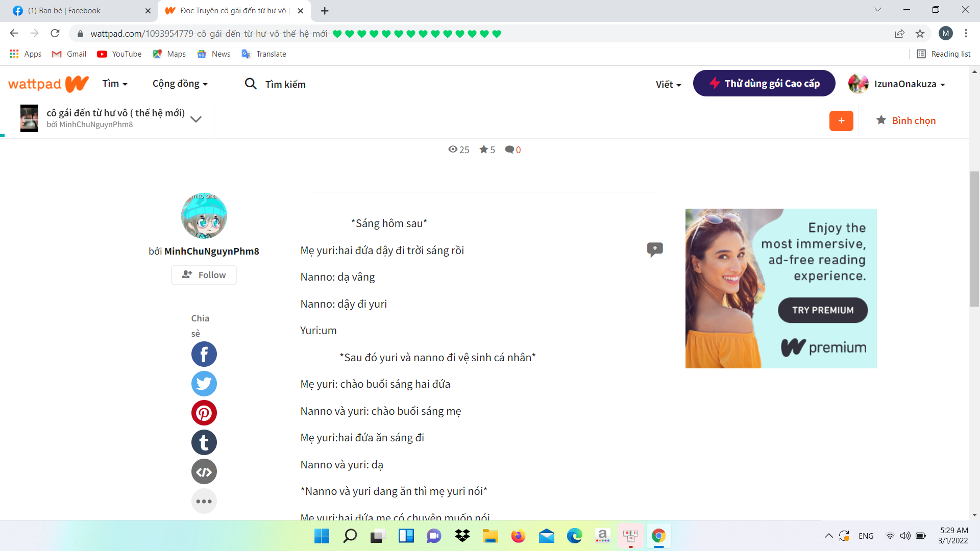Open more share options ellipsis

(204, 501)
